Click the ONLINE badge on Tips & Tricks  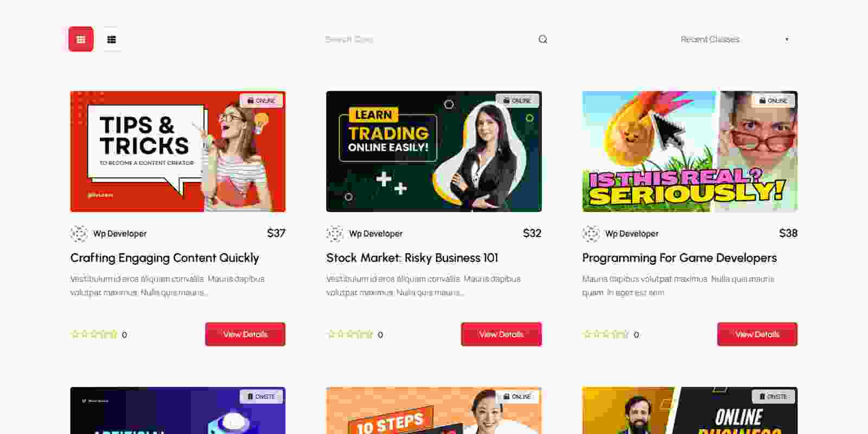[261, 100]
